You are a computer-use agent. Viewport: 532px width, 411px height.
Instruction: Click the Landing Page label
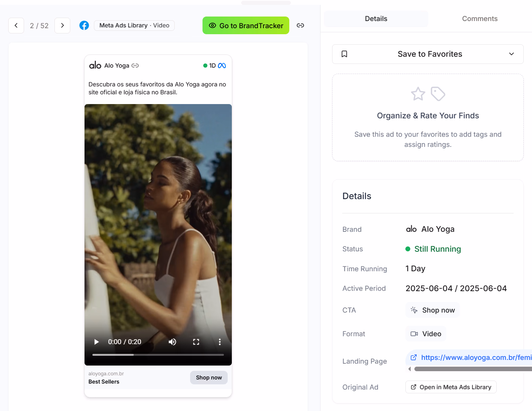364,361
